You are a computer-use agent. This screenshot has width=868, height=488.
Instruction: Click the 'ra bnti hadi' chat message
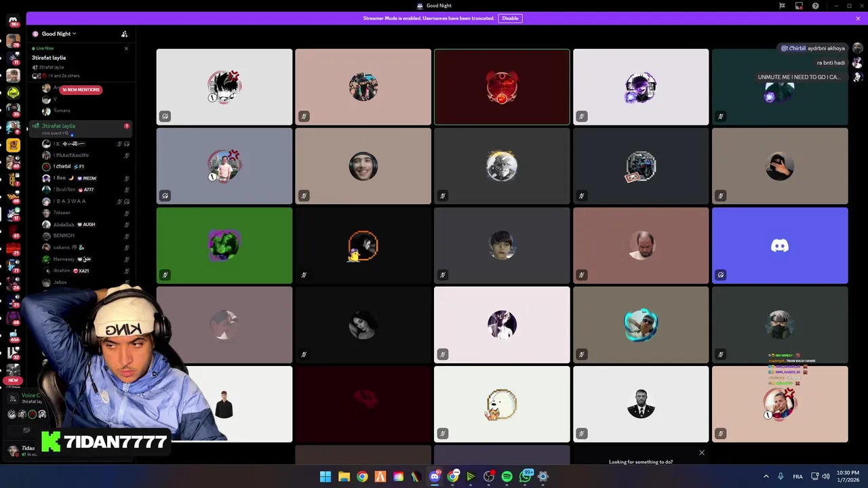click(831, 63)
